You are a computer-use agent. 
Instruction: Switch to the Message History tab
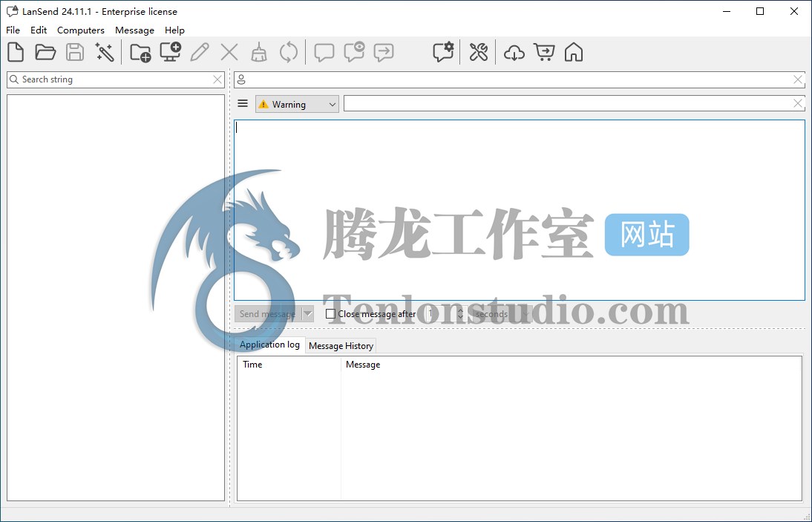pos(341,346)
